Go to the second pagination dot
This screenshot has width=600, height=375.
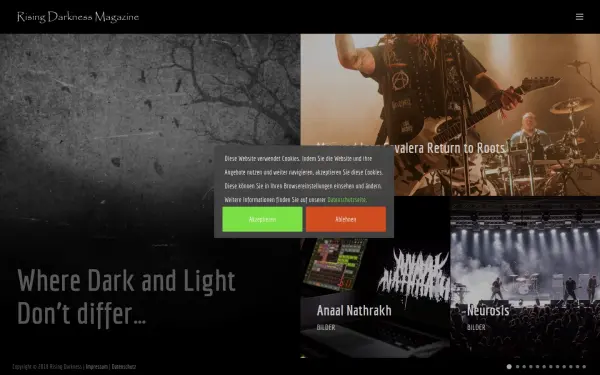click(x=517, y=367)
